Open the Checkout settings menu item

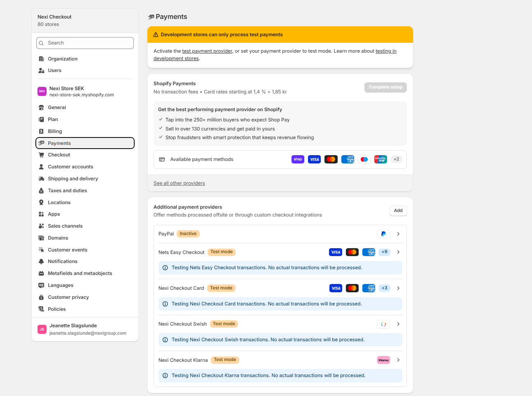tap(85, 155)
